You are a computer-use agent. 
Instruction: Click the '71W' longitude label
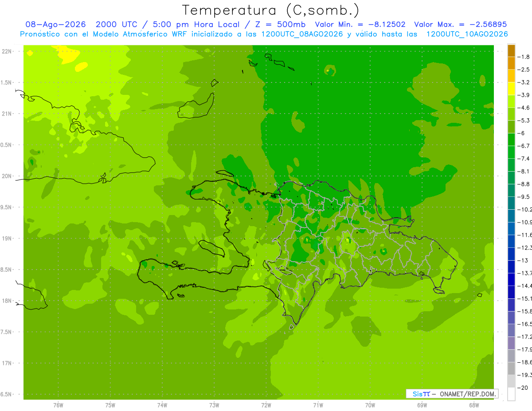coord(318,405)
